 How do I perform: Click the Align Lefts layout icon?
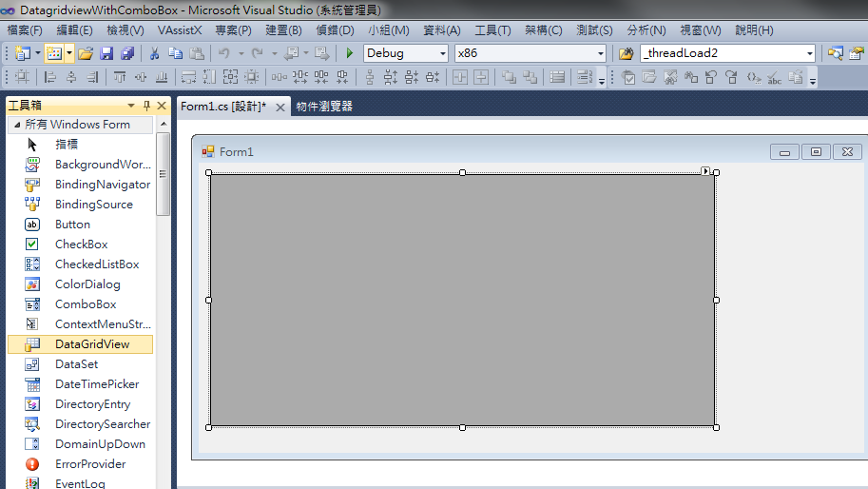click(x=50, y=77)
